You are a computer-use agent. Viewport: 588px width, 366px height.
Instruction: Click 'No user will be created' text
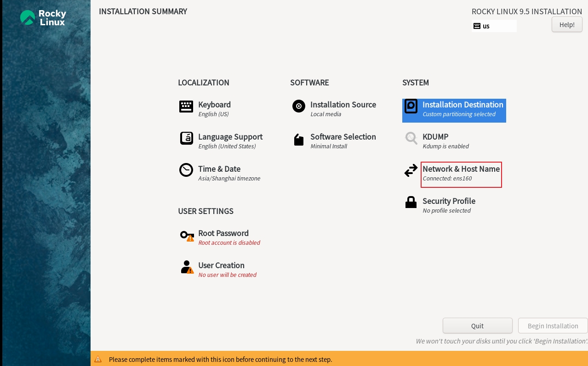pyautogui.click(x=227, y=275)
